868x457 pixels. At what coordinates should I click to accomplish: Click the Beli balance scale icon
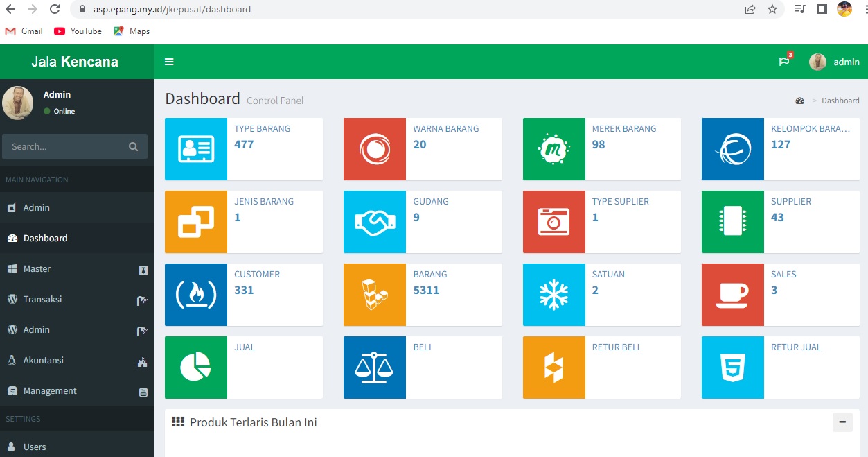pos(375,368)
